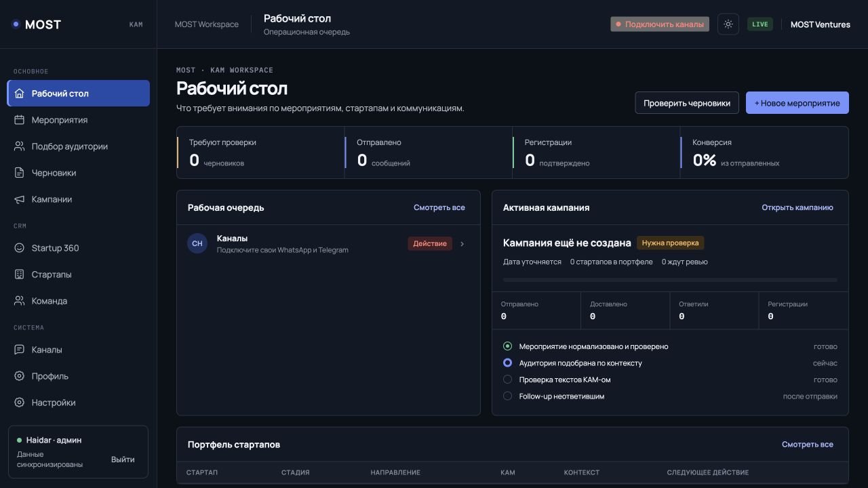This screenshot has width=868, height=488.
Task: Open Смотреть все in Портфель стартапов
Action: [808, 445]
